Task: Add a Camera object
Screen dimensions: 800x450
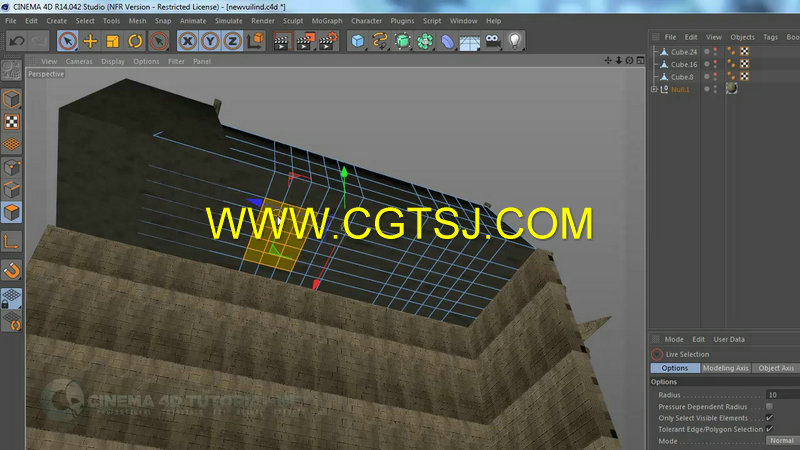Action: point(493,41)
